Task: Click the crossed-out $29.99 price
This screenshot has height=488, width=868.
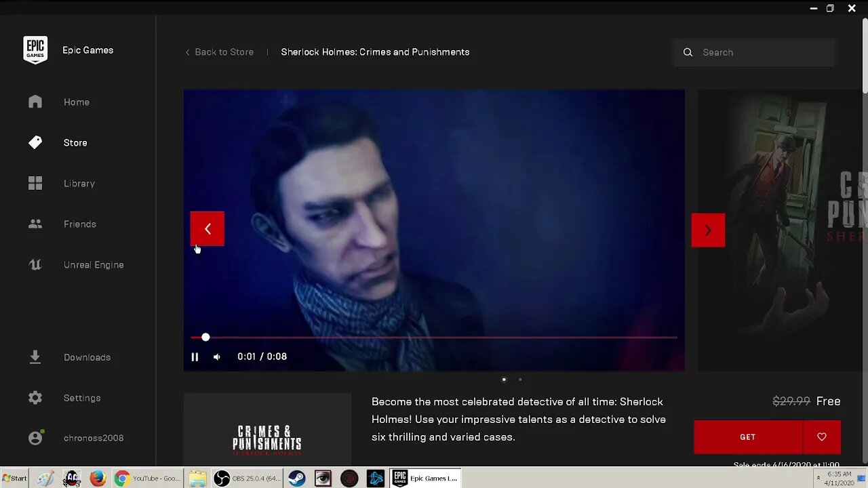Action: (791, 401)
